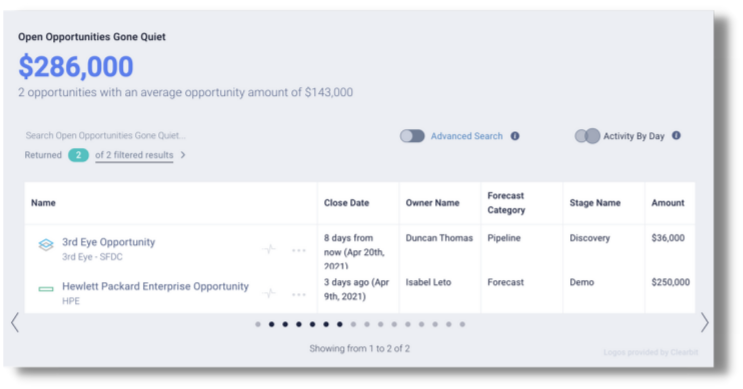The height and width of the screenshot is (389, 743).
Task: Click info icon beside Activity By Day
Action: [x=676, y=136]
